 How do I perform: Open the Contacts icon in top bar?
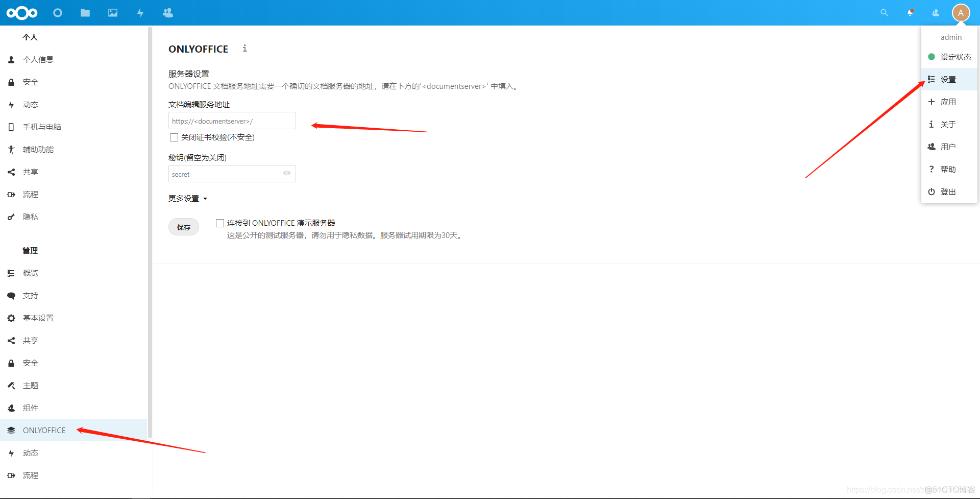[168, 13]
